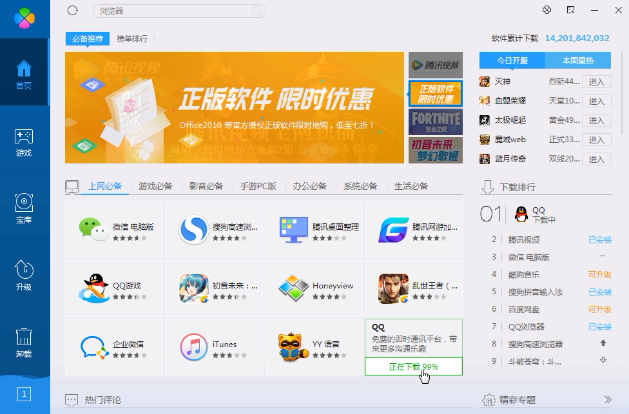This screenshot has width=629, height=414.
Task: Open the iTunes app icon
Action: (194, 347)
